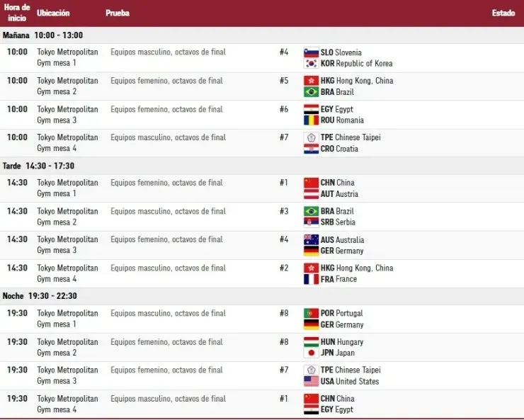Sort by the Hora de inicio column header
The width and height of the screenshot is (524, 420).
pos(16,13)
